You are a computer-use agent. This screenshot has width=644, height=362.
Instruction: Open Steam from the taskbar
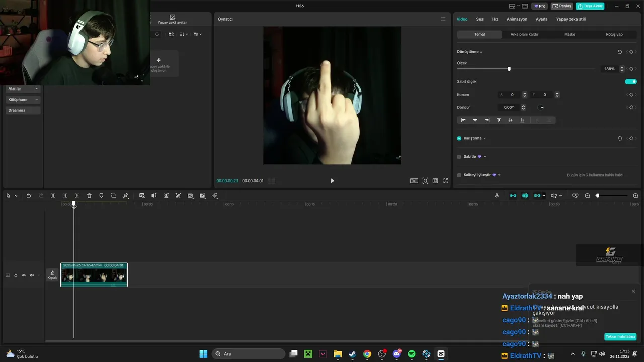tap(352, 354)
